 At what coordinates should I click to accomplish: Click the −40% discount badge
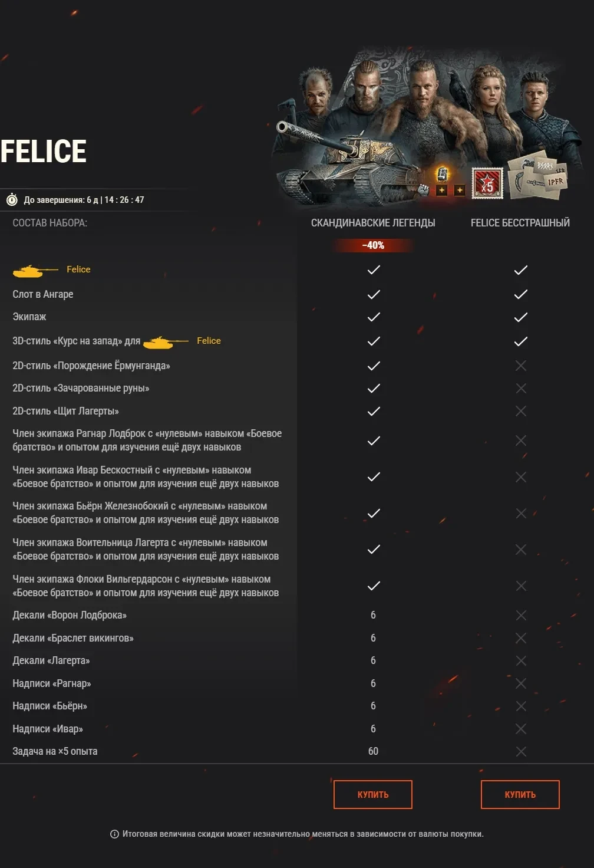pos(373,245)
